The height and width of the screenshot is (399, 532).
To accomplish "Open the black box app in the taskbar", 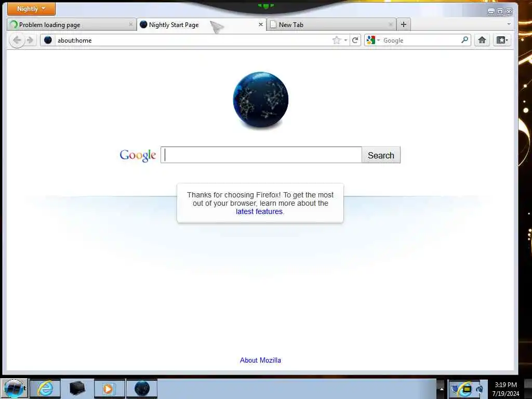I will pyautogui.click(x=77, y=389).
